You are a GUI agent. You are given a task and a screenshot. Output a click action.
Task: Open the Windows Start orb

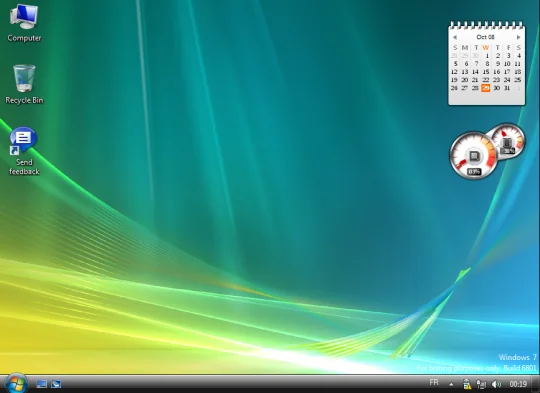pyautogui.click(x=15, y=383)
